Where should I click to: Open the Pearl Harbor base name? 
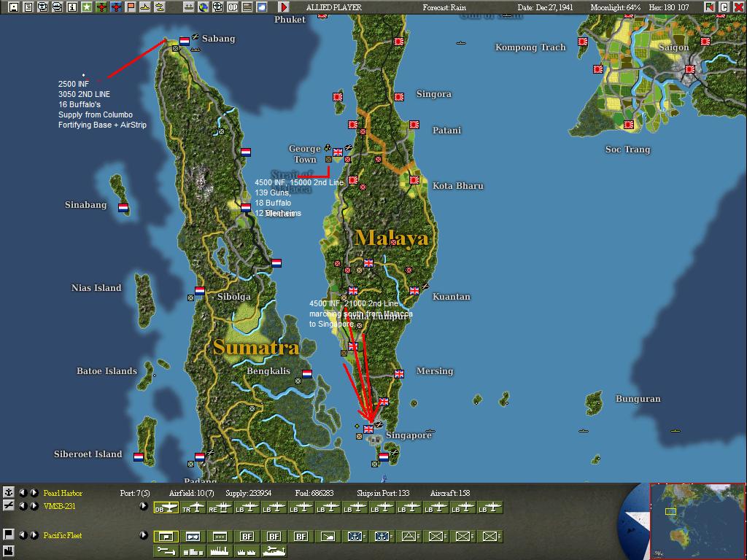(x=63, y=493)
